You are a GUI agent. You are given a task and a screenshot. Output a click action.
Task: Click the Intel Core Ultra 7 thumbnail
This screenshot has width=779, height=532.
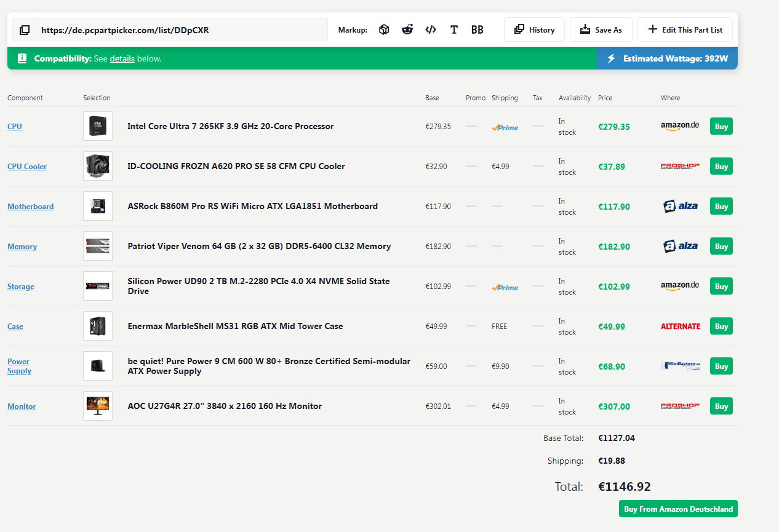pos(98,126)
